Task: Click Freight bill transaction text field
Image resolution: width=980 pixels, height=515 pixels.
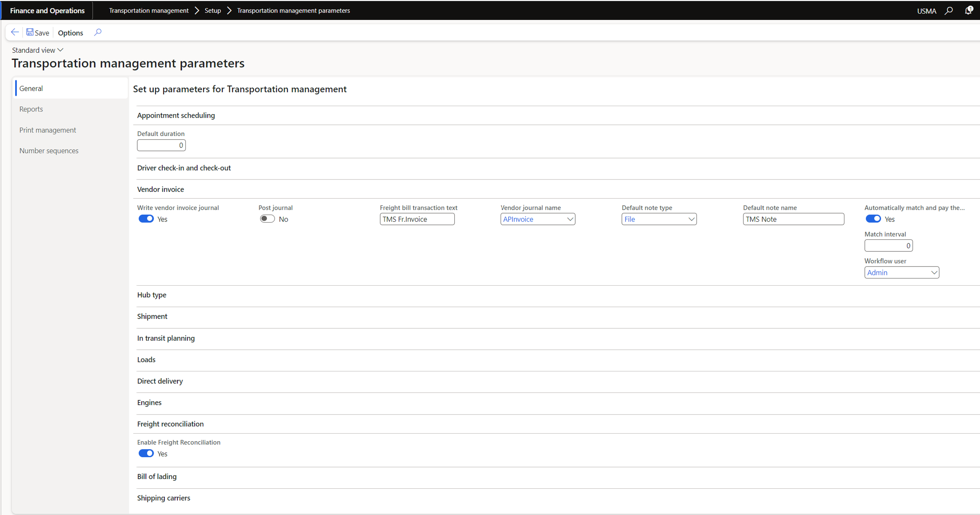Action: pyautogui.click(x=417, y=219)
